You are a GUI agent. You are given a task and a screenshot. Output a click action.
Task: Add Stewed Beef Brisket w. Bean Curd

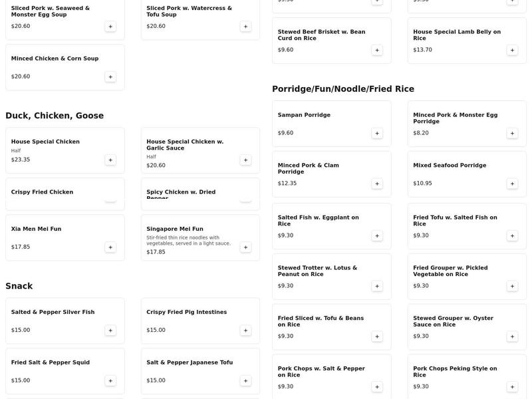point(377,51)
